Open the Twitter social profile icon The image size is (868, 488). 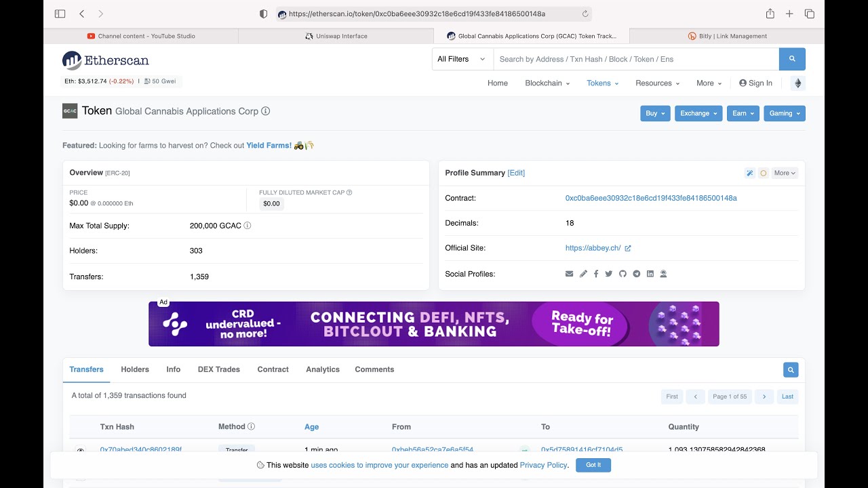(x=609, y=274)
